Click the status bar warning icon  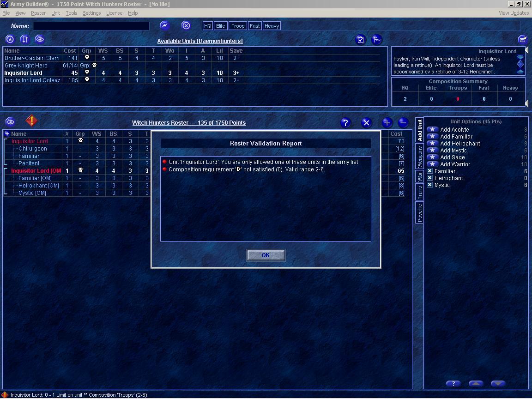coord(5,395)
